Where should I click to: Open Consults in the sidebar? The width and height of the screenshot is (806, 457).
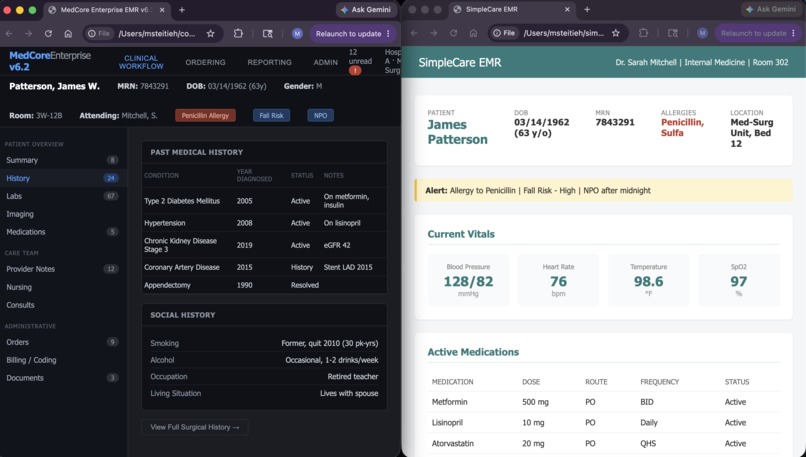62,305
